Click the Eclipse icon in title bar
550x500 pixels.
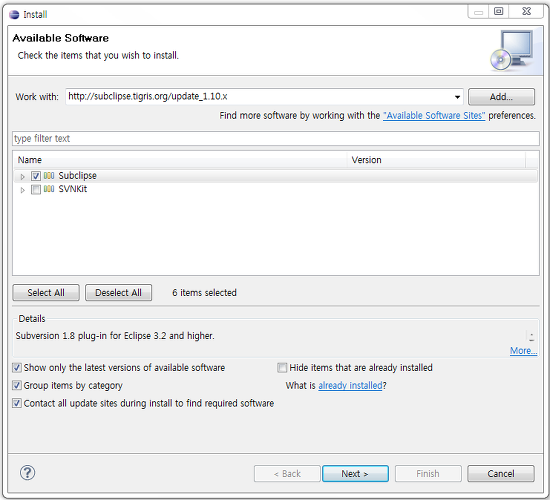pos(14,14)
